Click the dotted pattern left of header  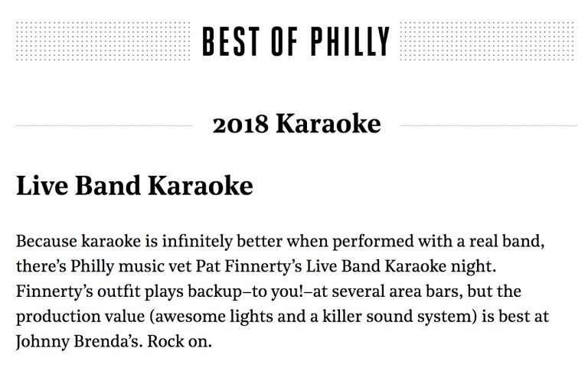pos(102,41)
